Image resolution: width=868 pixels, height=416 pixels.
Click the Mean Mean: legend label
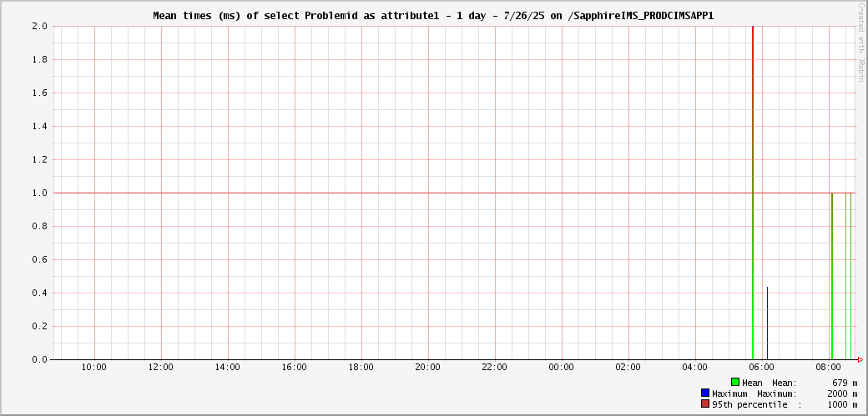point(770,383)
